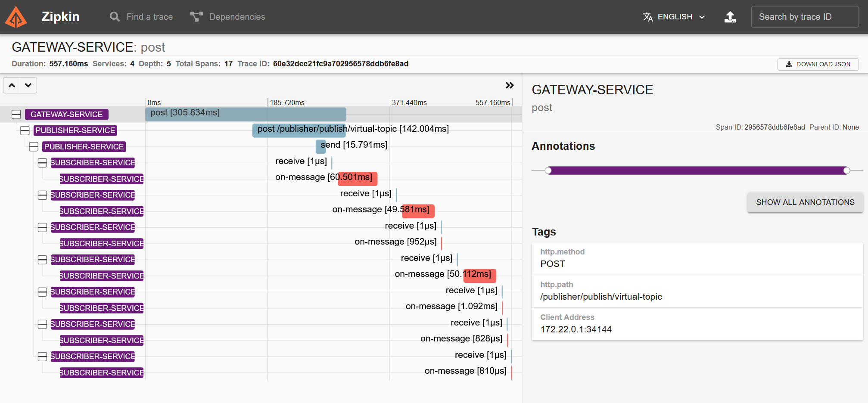Click the http.method POST tag value
868x403 pixels.
[x=553, y=264]
